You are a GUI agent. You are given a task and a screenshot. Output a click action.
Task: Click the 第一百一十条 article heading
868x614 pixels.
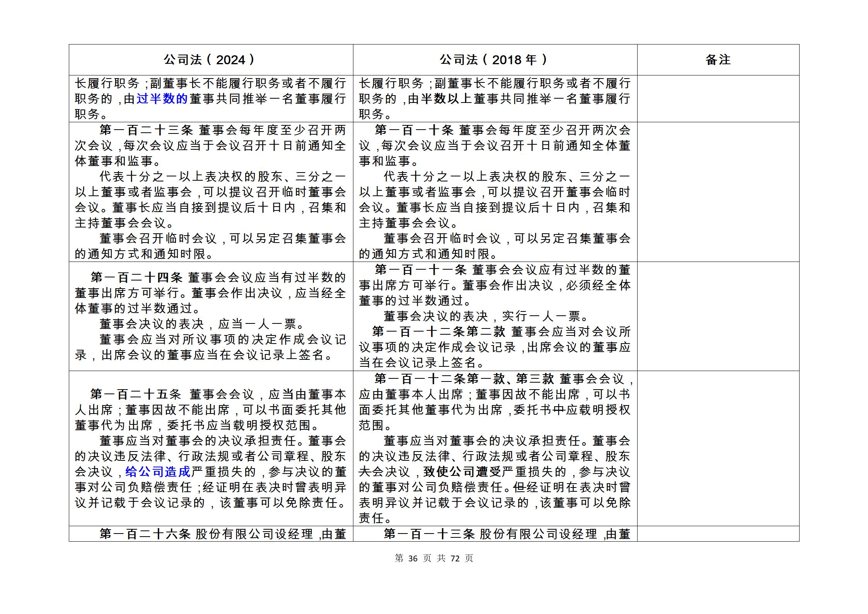coord(414,130)
